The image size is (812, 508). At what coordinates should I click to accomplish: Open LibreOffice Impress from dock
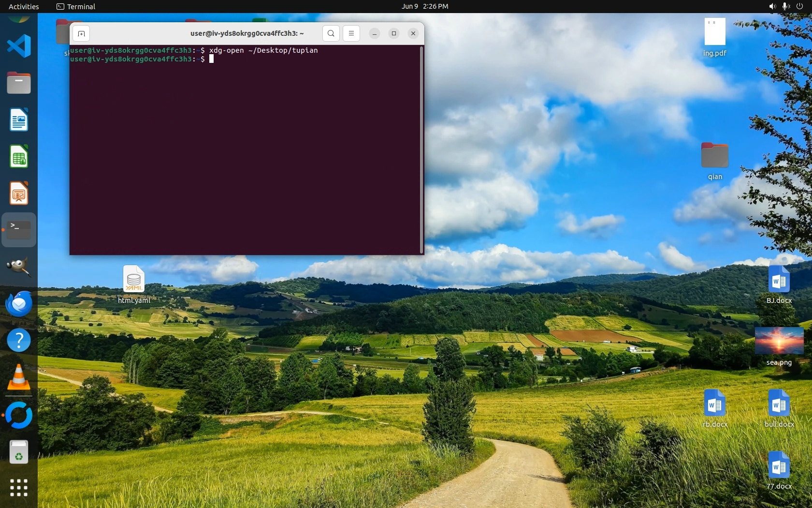[x=19, y=194]
